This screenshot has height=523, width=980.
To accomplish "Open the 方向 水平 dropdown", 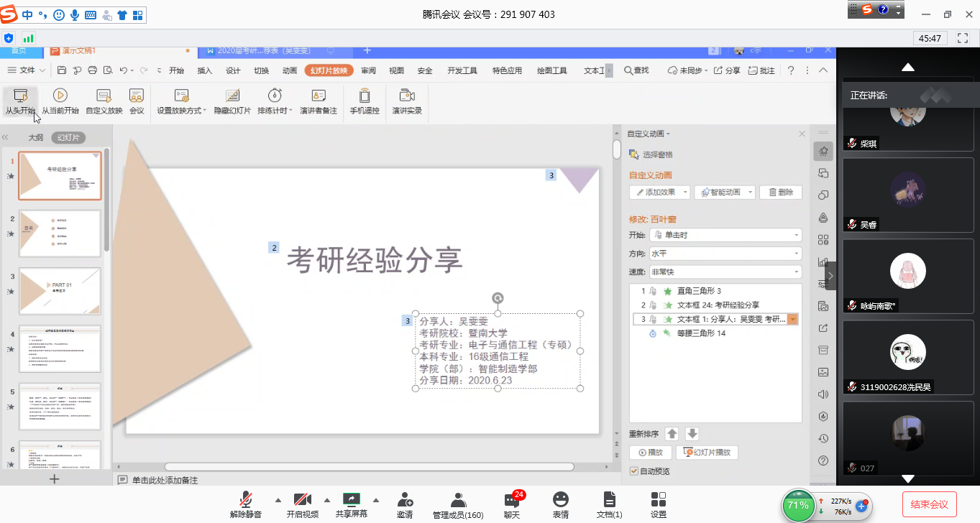I will coord(725,254).
